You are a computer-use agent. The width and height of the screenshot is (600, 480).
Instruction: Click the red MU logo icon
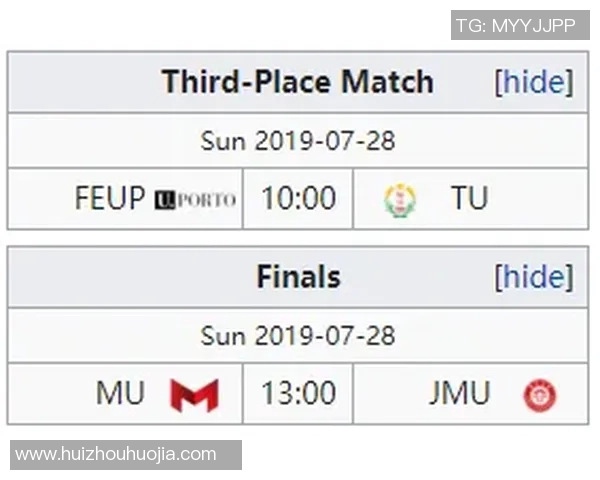[x=194, y=394]
